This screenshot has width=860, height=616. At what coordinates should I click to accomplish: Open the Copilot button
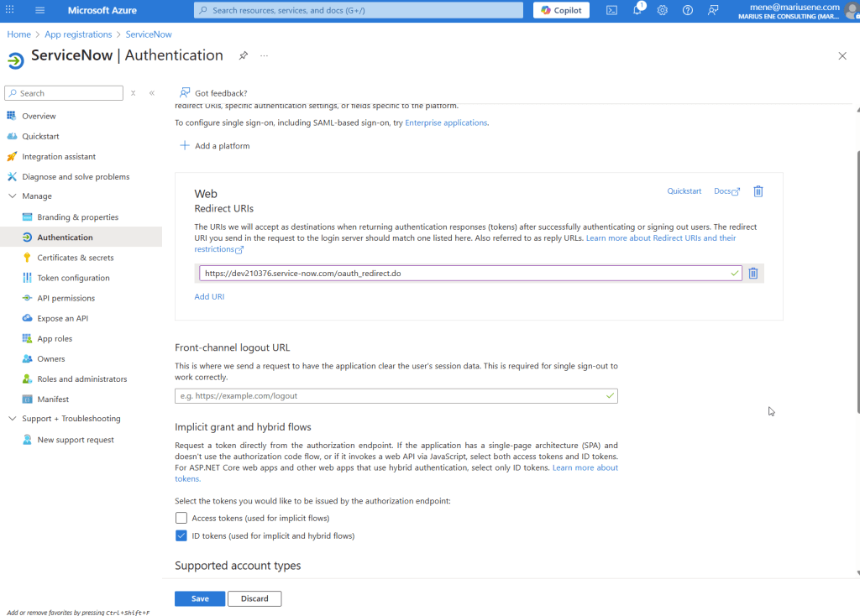click(x=561, y=10)
